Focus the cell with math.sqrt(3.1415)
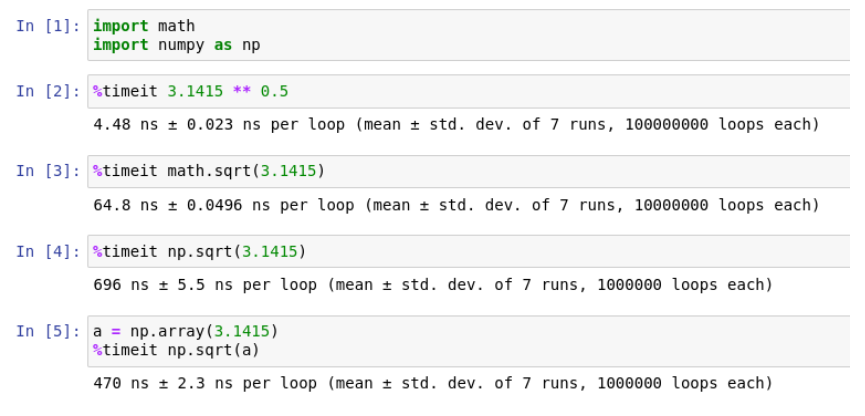The height and width of the screenshot is (416, 865). click(469, 172)
